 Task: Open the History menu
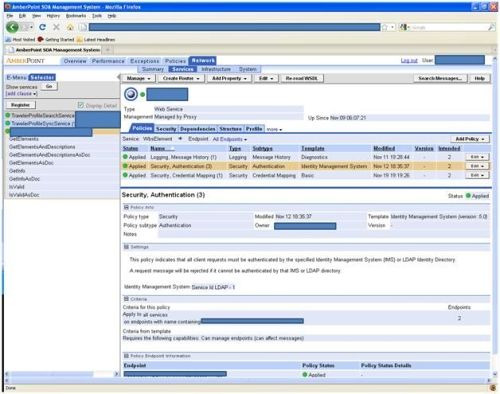coord(53,16)
